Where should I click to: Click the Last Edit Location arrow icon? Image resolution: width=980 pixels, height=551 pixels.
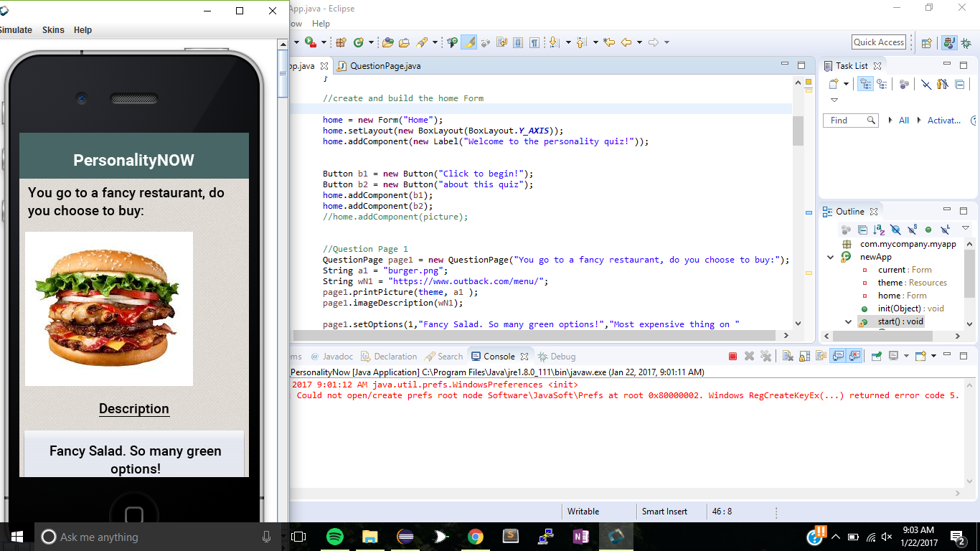(609, 42)
